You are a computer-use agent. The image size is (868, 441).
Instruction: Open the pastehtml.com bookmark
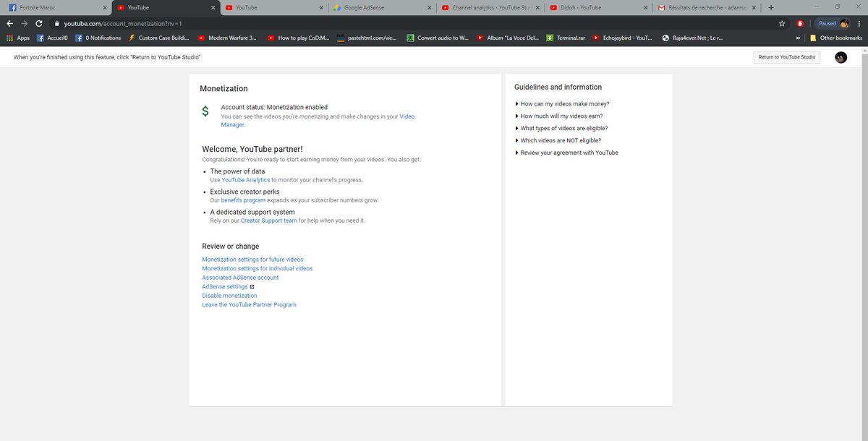366,38
